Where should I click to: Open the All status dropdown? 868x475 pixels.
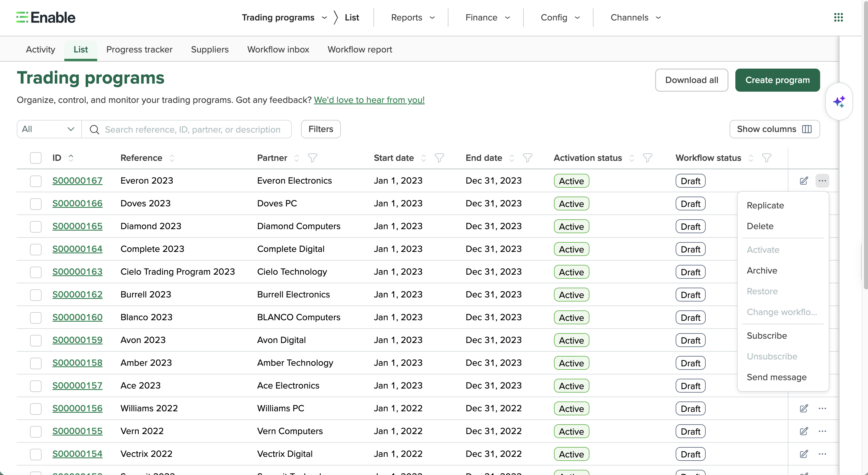tap(49, 129)
